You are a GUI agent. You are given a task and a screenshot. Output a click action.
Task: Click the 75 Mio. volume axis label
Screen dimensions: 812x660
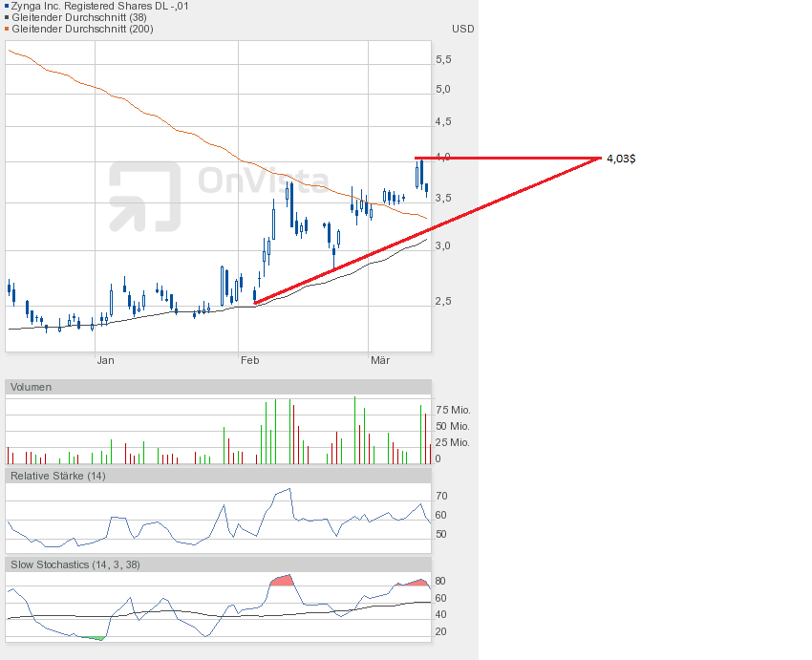coord(453,410)
